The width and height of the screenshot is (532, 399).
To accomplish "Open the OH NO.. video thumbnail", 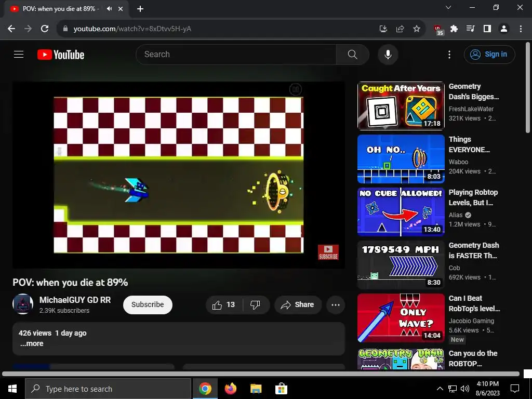I will (401, 159).
